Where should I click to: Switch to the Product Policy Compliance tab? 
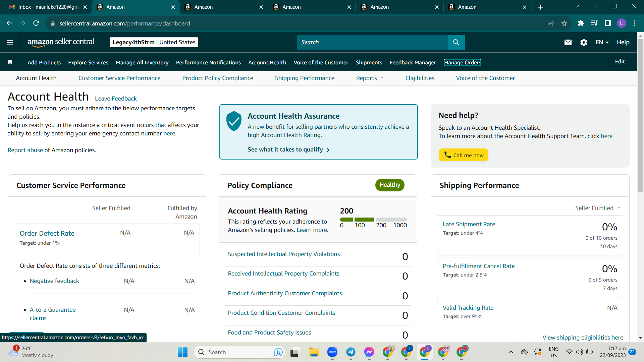[218, 78]
